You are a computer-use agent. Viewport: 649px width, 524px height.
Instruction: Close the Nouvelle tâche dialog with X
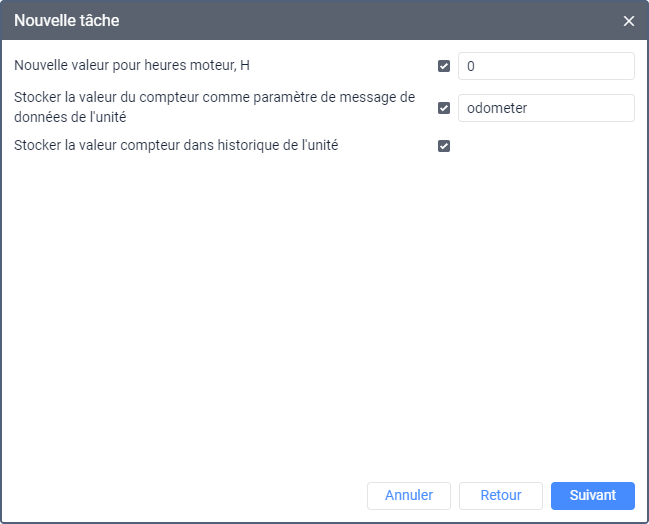click(628, 21)
